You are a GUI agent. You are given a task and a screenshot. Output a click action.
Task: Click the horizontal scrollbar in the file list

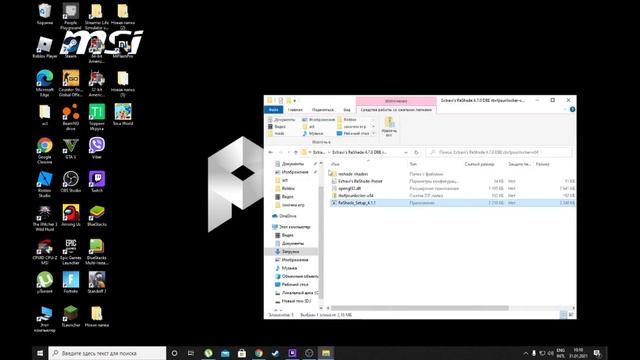[x=420, y=308]
